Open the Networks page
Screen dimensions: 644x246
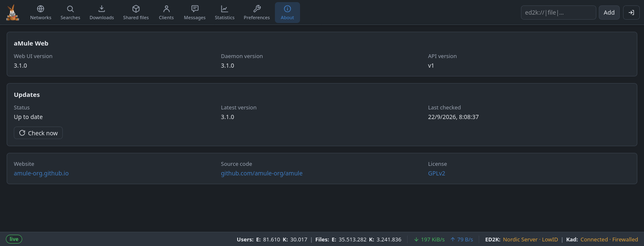[x=41, y=13]
